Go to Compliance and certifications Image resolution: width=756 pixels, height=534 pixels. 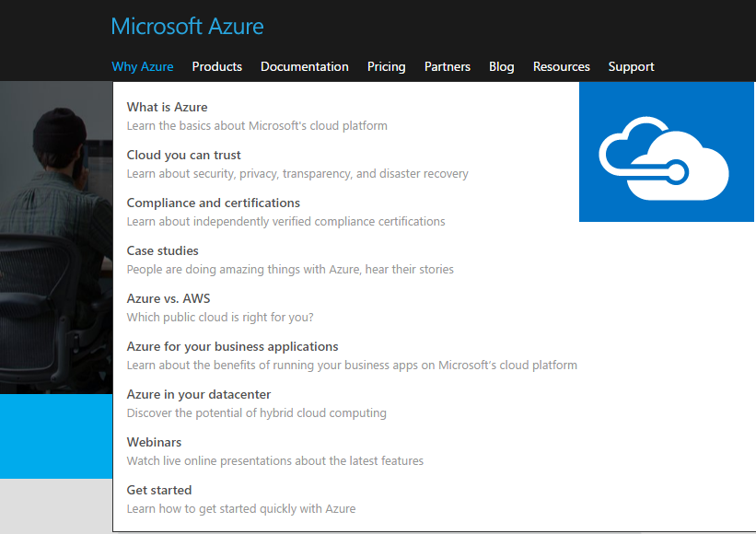[x=213, y=203]
